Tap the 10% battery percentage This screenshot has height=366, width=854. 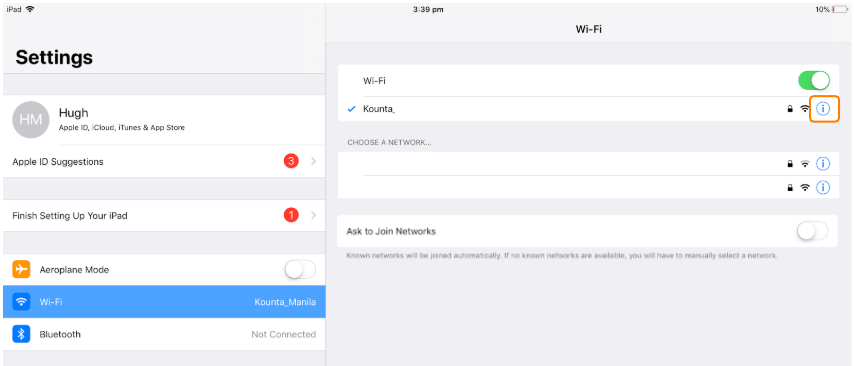[822, 9]
